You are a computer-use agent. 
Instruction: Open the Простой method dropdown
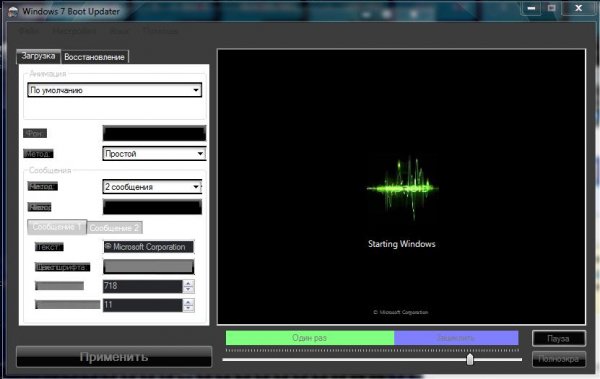pos(154,154)
